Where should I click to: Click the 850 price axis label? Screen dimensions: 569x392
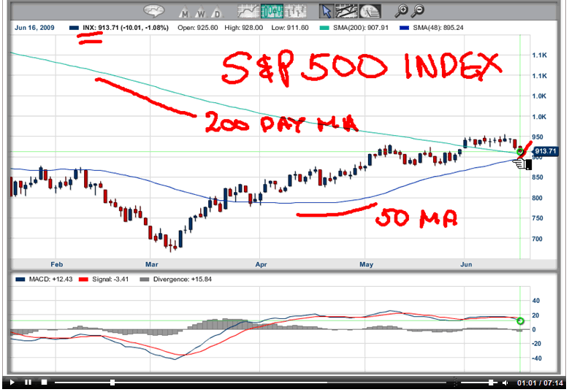point(538,177)
